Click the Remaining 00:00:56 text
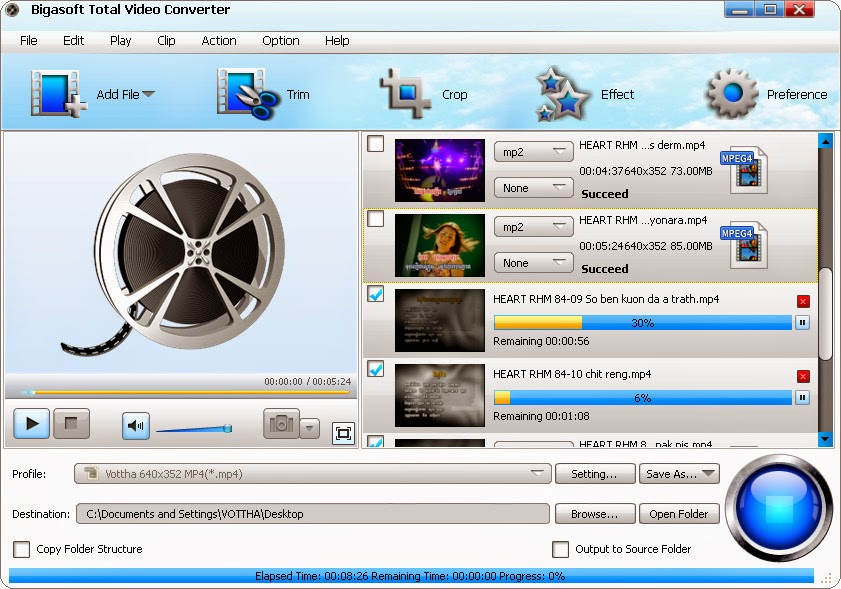The image size is (841, 589). tap(541, 341)
